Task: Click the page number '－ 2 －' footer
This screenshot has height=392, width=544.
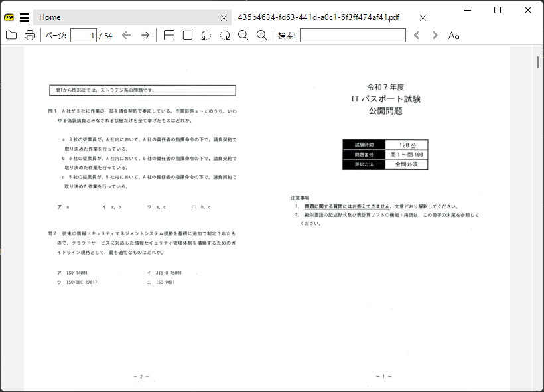Action: [x=141, y=377]
